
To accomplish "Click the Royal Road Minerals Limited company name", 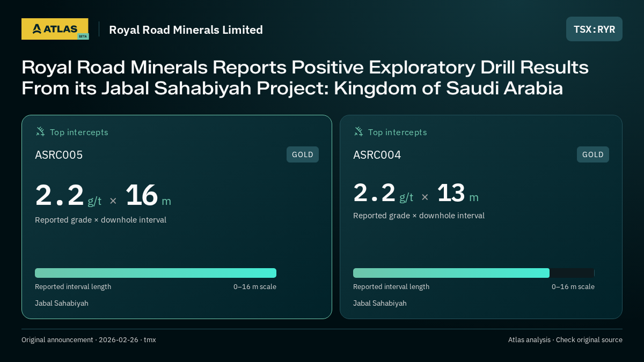I will tap(186, 29).
